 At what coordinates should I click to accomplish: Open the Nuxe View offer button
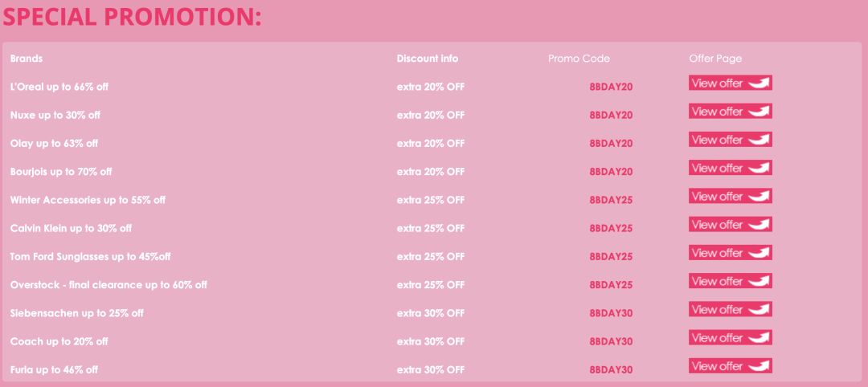tap(730, 112)
